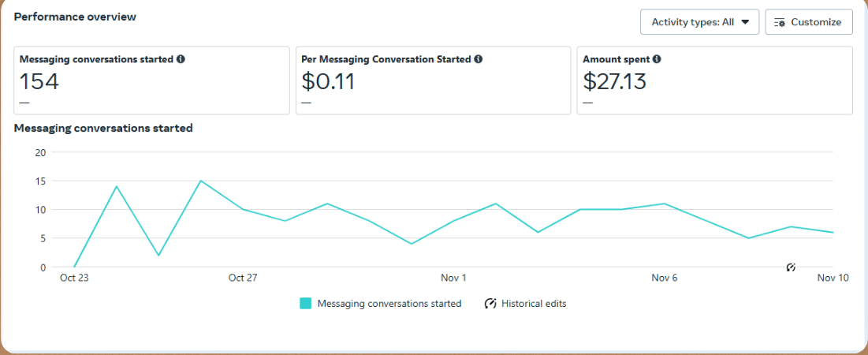Select the 154 conversations value
Screen dimensions: 868x355
pyautogui.click(x=39, y=81)
